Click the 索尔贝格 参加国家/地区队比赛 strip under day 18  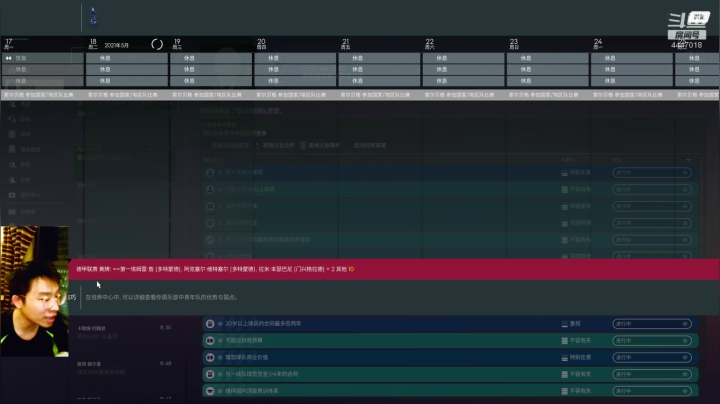pos(123,95)
